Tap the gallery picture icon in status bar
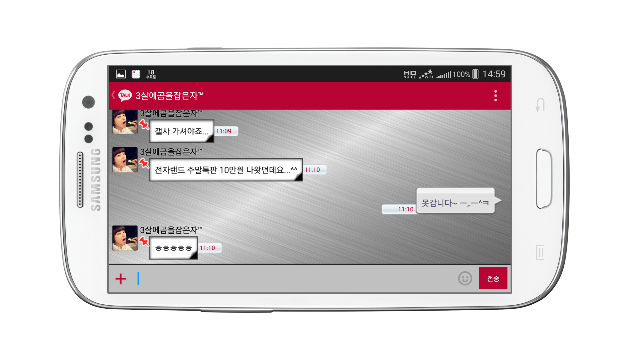Viewport: 623px width, 364px height. (x=121, y=74)
